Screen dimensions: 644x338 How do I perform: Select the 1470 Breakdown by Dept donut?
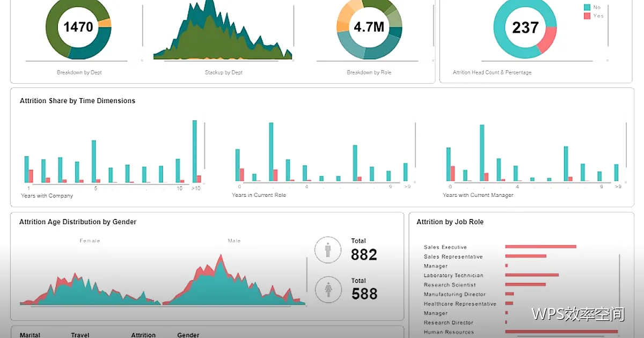tap(78, 27)
